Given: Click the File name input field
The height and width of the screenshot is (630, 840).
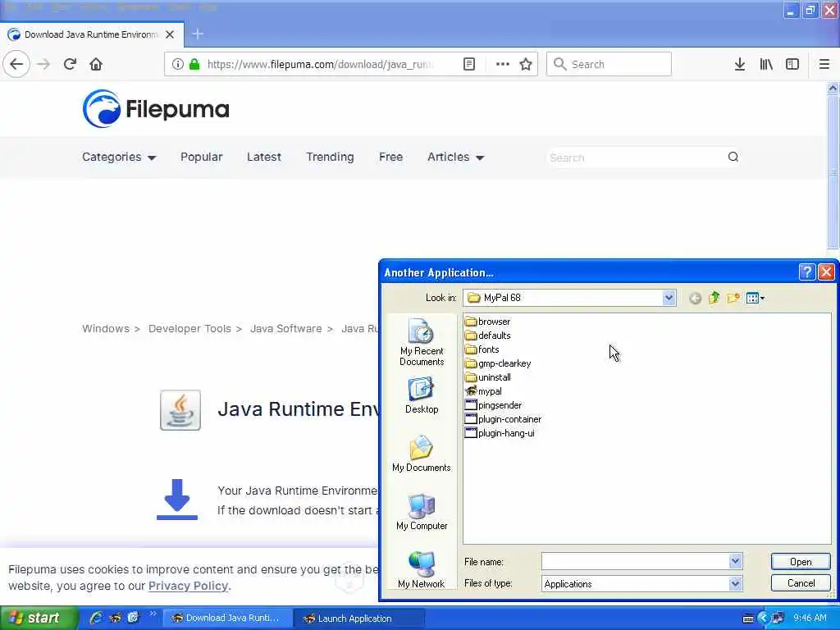Looking at the screenshot, I should coord(636,561).
